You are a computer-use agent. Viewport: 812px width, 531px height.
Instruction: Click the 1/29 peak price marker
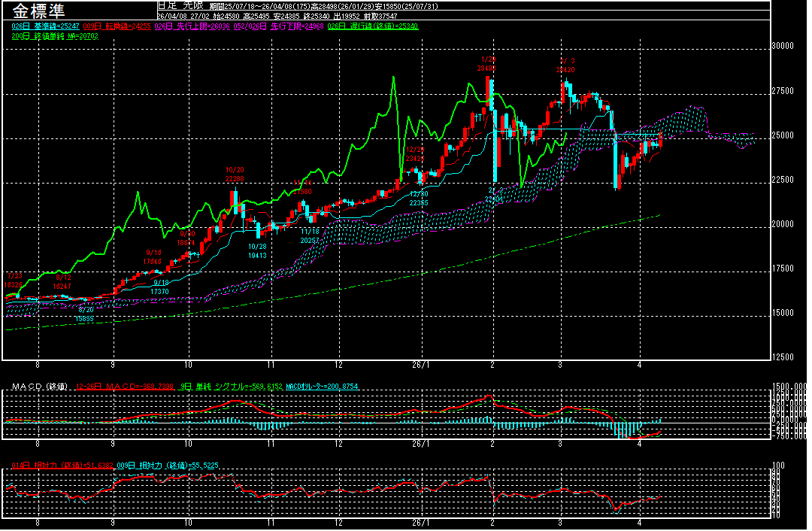pyautogui.click(x=489, y=68)
